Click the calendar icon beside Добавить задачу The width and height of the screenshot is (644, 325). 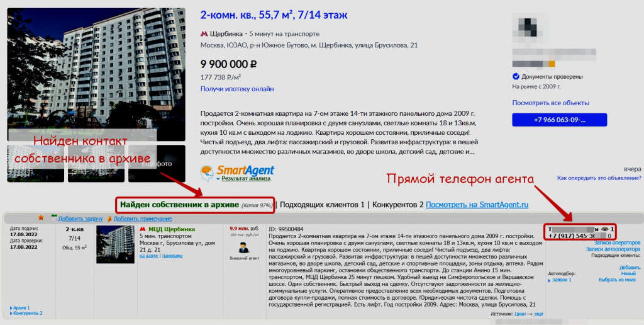54,219
